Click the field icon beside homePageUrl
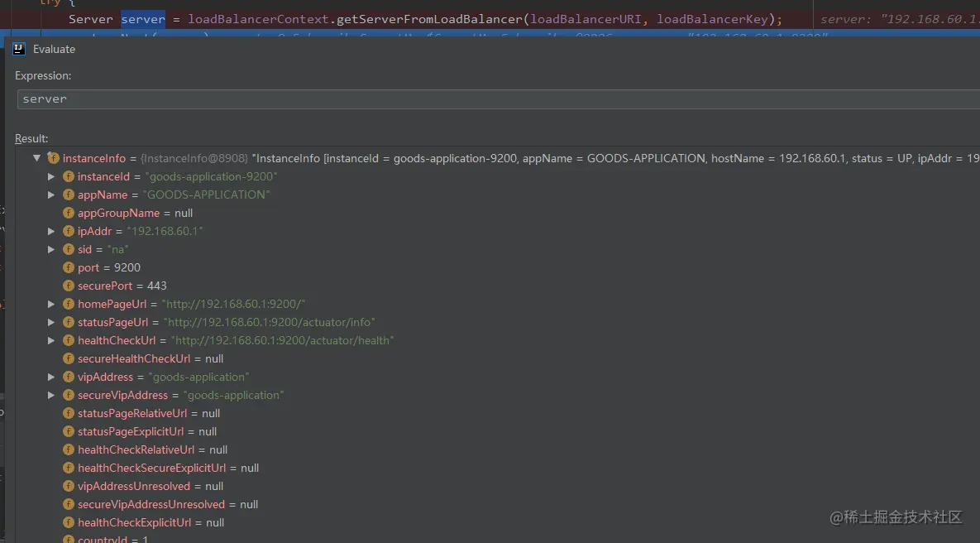Viewport: 980px width, 543px height. 69,304
